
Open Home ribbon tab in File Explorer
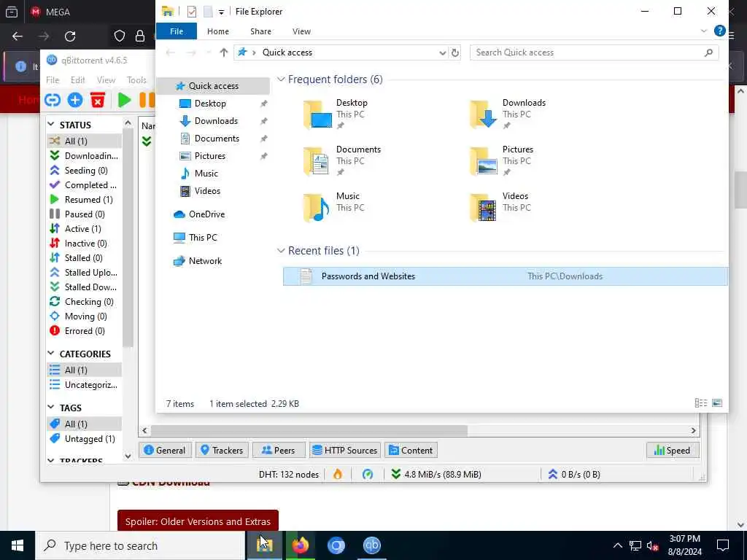click(x=217, y=31)
